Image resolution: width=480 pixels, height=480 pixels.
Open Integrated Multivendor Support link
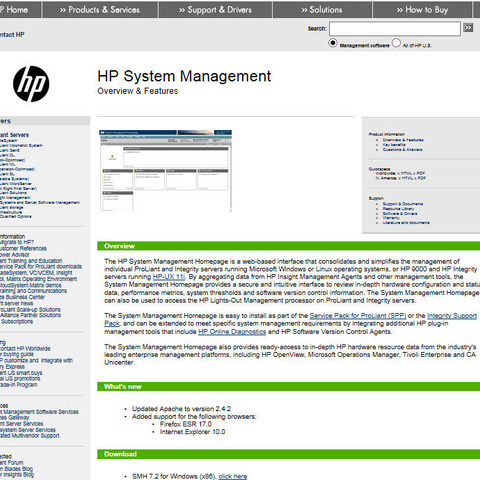[x=30, y=436]
